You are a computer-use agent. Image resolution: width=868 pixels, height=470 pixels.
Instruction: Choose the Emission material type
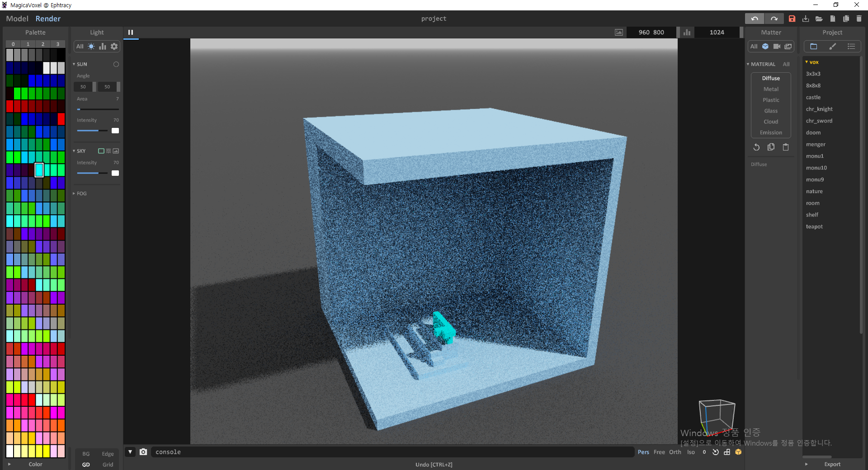tap(771, 132)
